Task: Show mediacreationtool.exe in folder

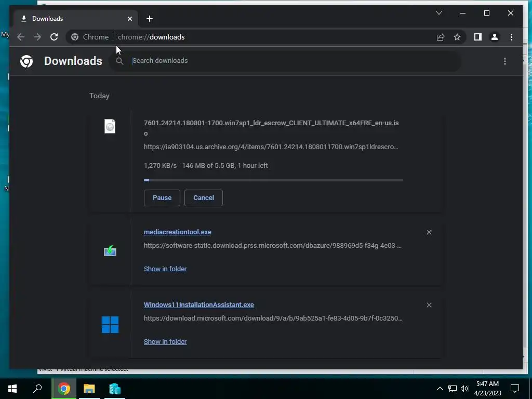Action: [165, 269]
